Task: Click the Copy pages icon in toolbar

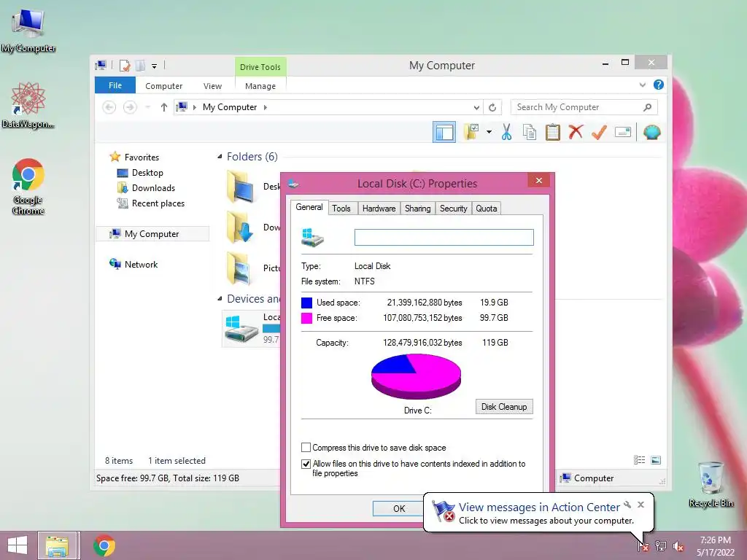Action: point(530,133)
